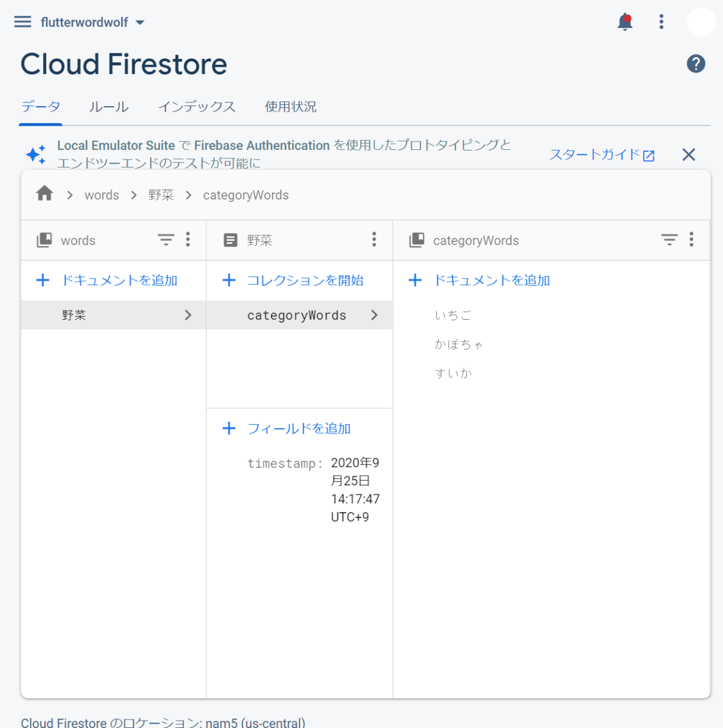Switch to the ルール tab
723x728 pixels.
tap(109, 107)
